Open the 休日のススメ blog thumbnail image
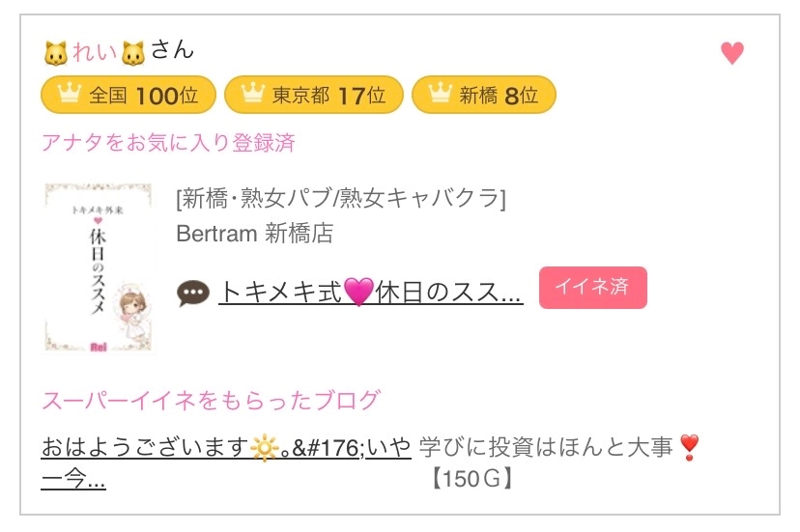The image size is (800, 532). click(98, 267)
